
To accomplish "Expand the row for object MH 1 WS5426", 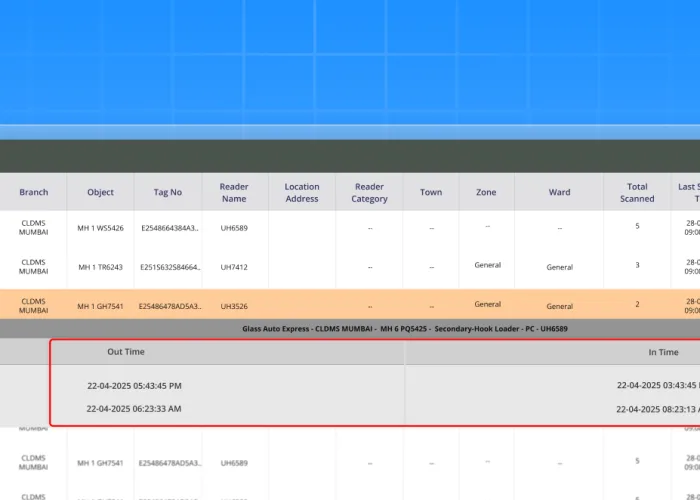I will tap(100, 228).
